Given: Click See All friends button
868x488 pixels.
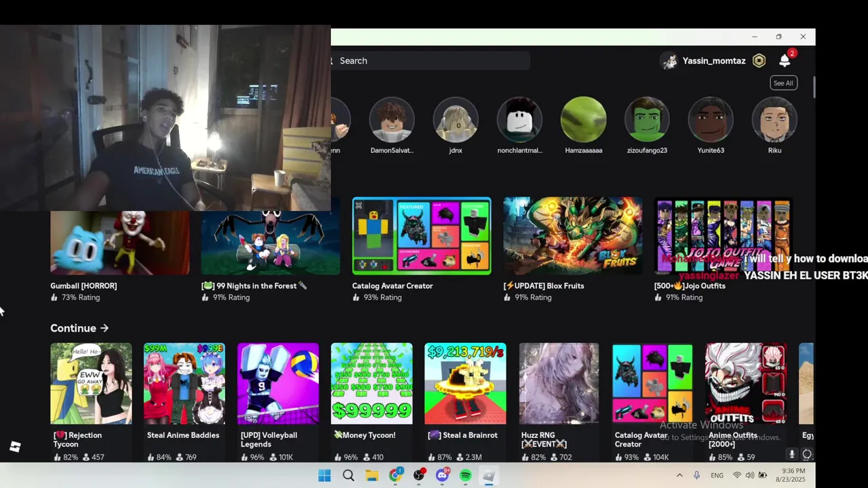Looking at the screenshot, I should (783, 83).
